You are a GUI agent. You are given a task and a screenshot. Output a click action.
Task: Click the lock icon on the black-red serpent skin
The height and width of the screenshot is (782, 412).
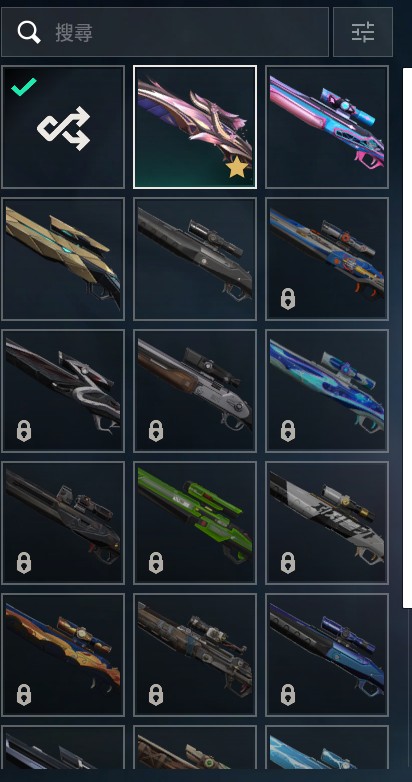(24, 431)
